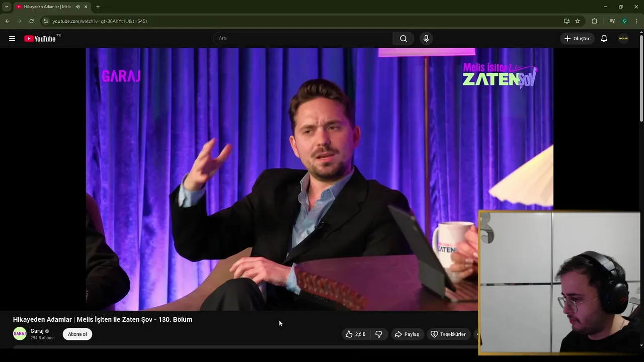Like the video with thumbs up
Screen dimensions: 644x362
click(x=355, y=334)
